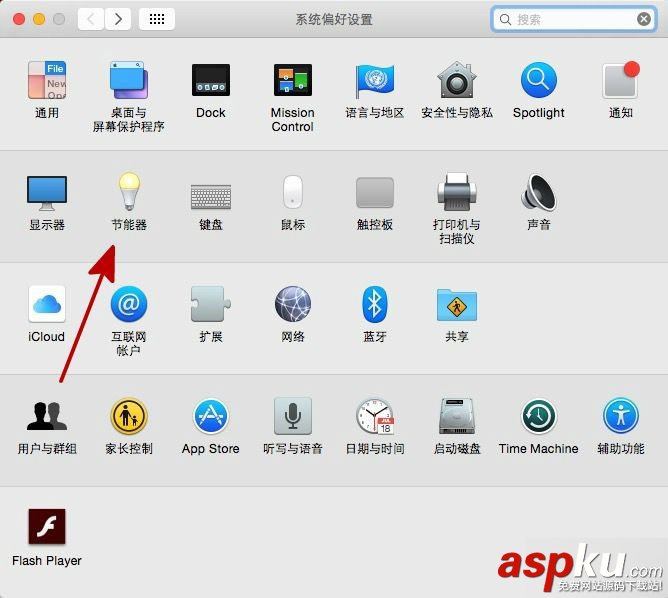Minimize the 系统偏好设置 window
The width and height of the screenshot is (668, 598).
pyautogui.click(x=39, y=19)
